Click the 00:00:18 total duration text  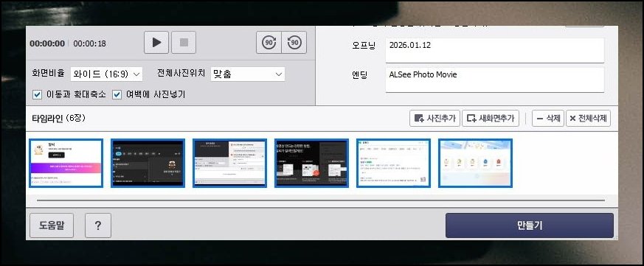pyautogui.click(x=89, y=43)
